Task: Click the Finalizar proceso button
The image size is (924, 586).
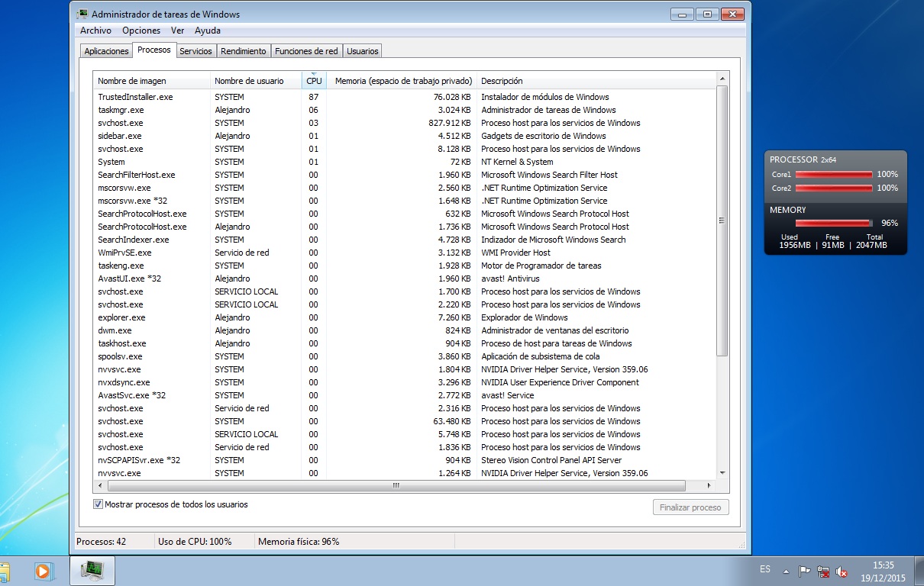Action: pyautogui.click(x=691, y=507)
